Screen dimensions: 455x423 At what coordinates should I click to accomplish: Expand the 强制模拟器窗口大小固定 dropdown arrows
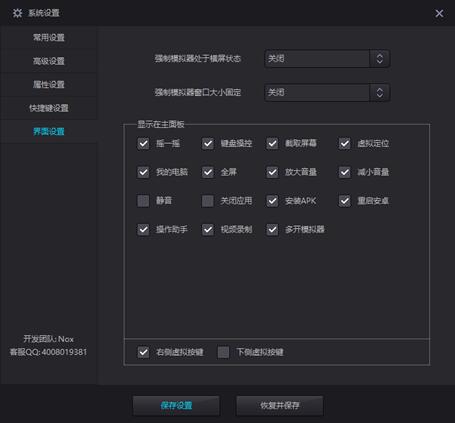coord(380,92)
